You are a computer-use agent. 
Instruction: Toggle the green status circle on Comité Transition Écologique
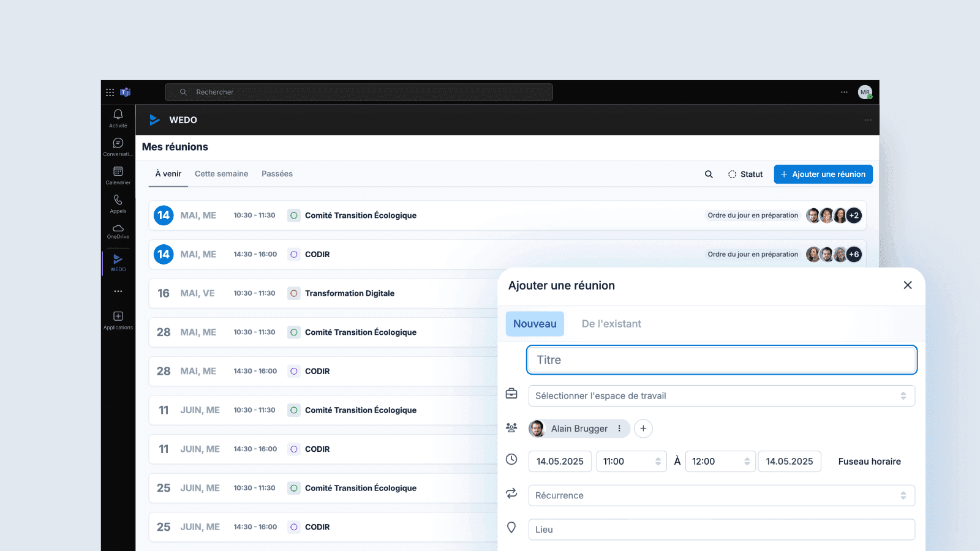(x=293, y=216)
